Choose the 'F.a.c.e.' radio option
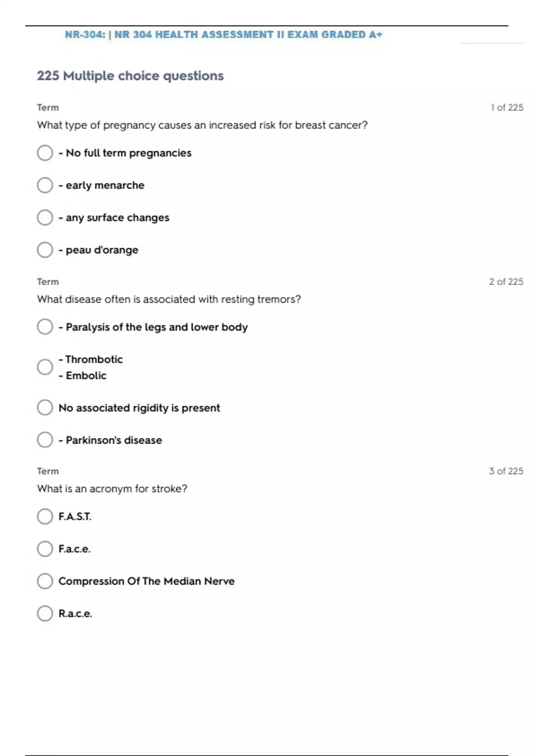The height and width of the screenshot is (756, 534). [45, 549]
